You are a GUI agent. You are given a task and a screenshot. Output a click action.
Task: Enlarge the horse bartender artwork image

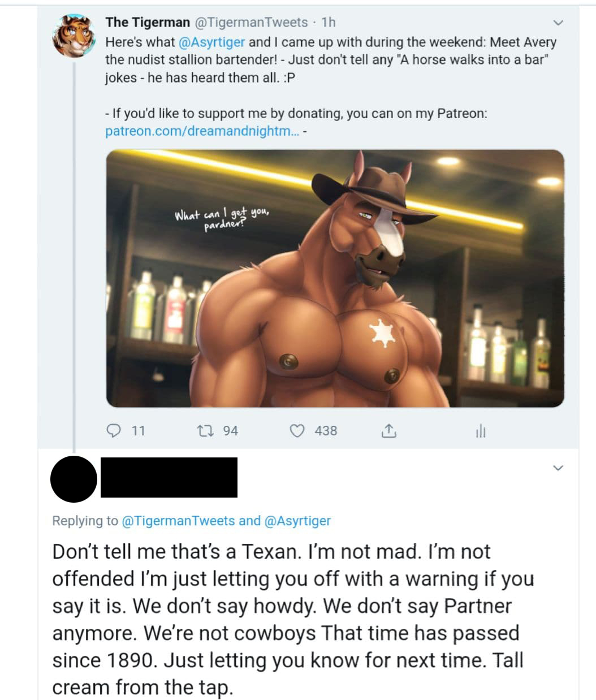pos(335,278)
